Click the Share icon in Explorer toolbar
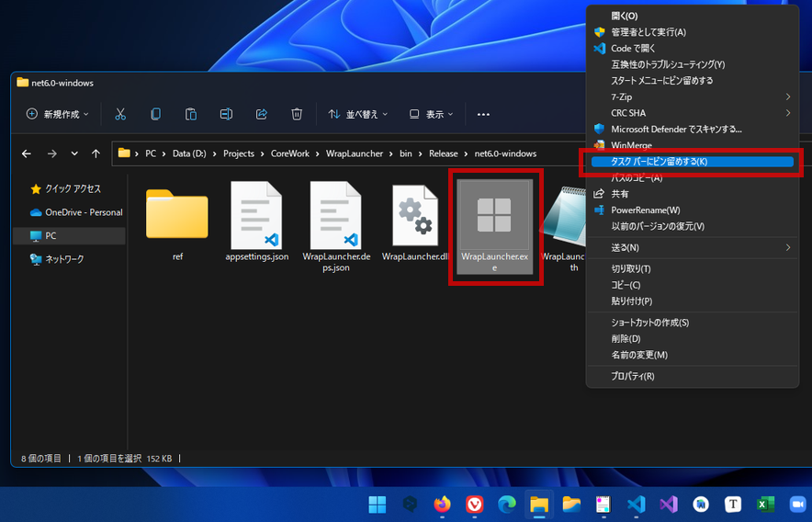The height and width of the screenshot is (522, 812). (x=262, y=114)
